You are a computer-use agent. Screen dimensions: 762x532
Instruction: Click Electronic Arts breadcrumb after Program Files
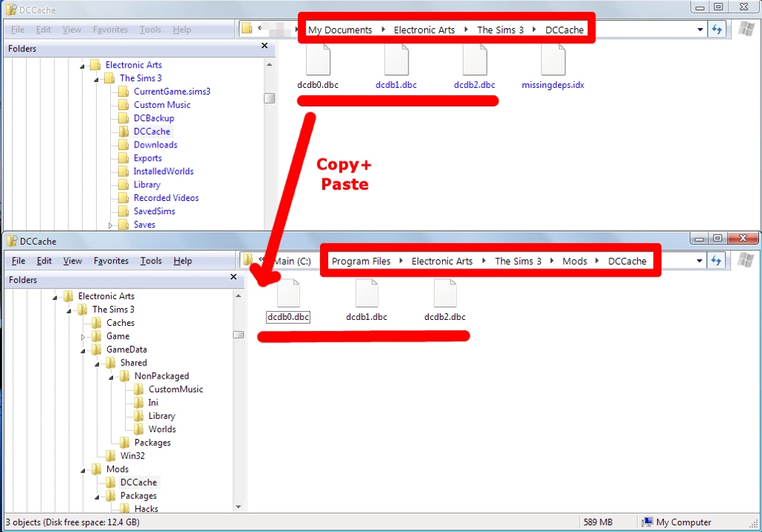coord(442,261)
